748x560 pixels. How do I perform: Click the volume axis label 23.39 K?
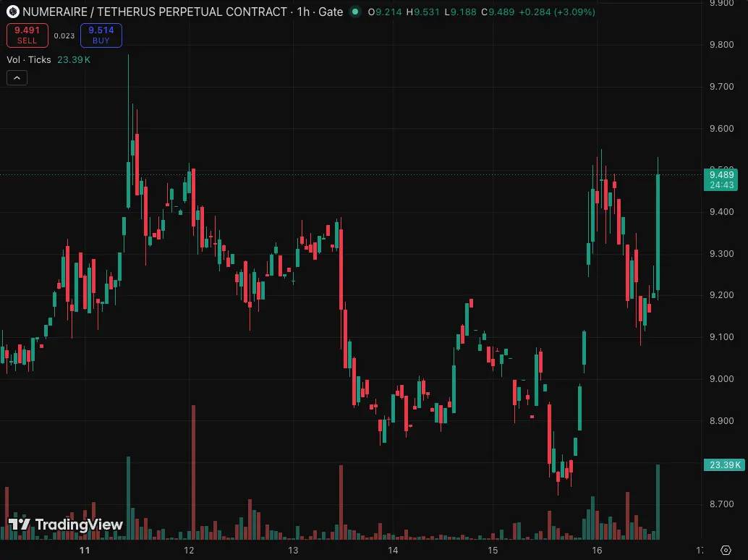pyautogui.click(x=725, y=464)
